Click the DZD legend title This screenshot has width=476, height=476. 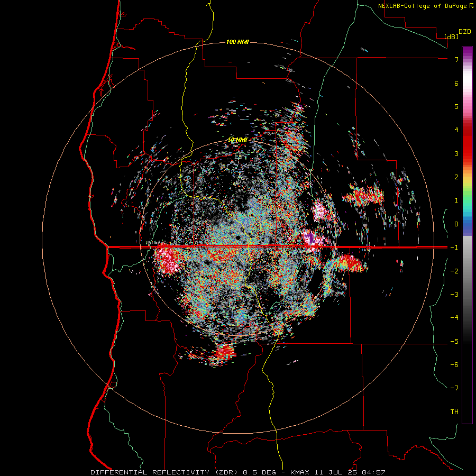[x=465, y=32]
